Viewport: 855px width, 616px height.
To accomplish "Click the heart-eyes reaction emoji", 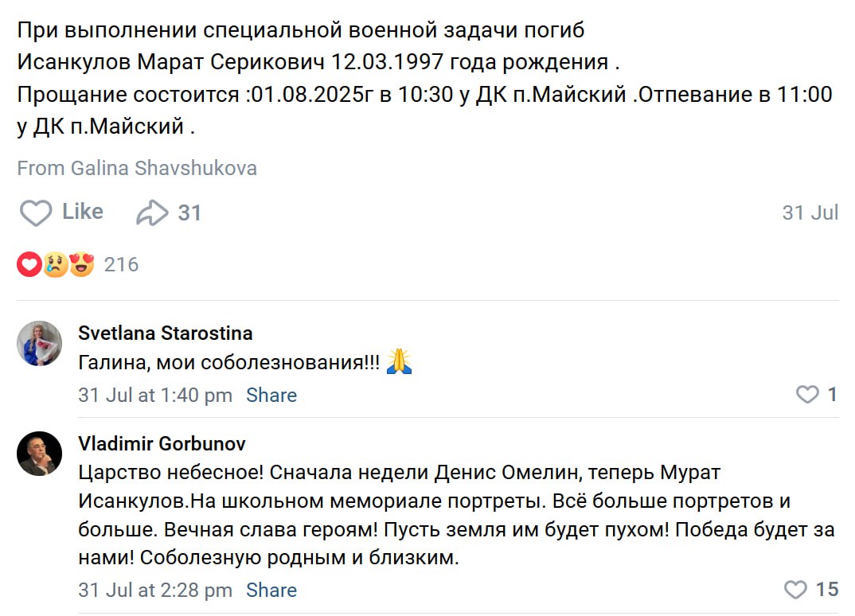I will [81, 264].
